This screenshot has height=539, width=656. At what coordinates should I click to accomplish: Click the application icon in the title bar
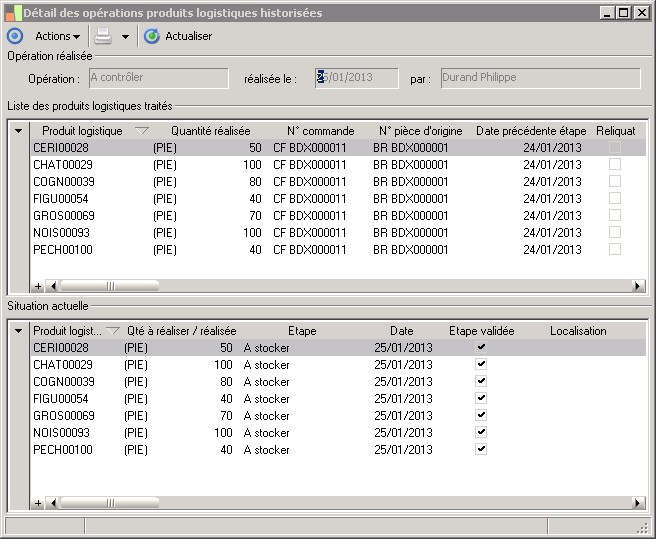point(12,12)
